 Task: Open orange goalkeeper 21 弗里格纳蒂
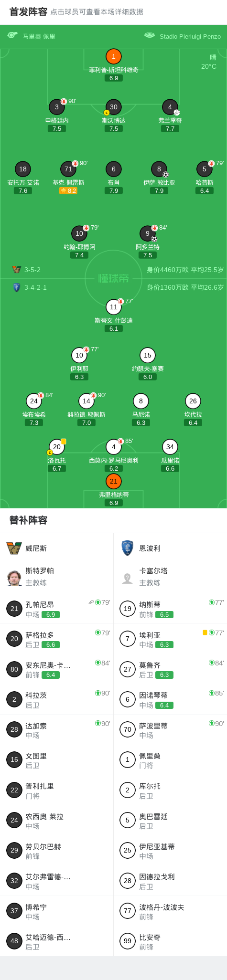click(114, 481)
